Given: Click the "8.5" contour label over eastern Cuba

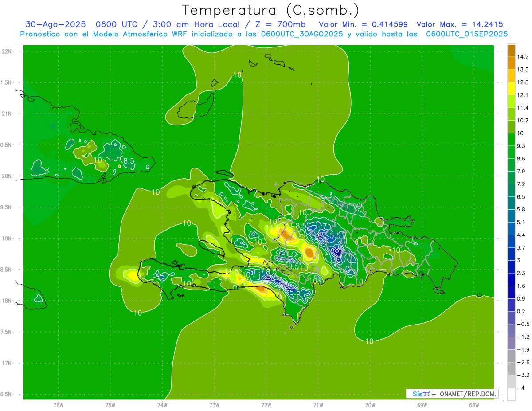Looking at the screenshot, I should coord(129,161).
